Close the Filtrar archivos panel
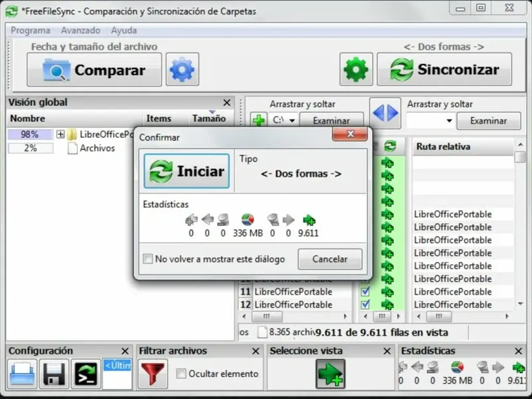 pos(256,351)
